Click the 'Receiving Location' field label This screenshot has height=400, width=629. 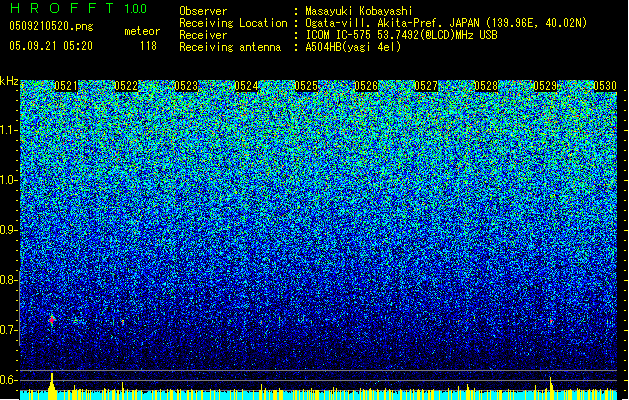233,23
